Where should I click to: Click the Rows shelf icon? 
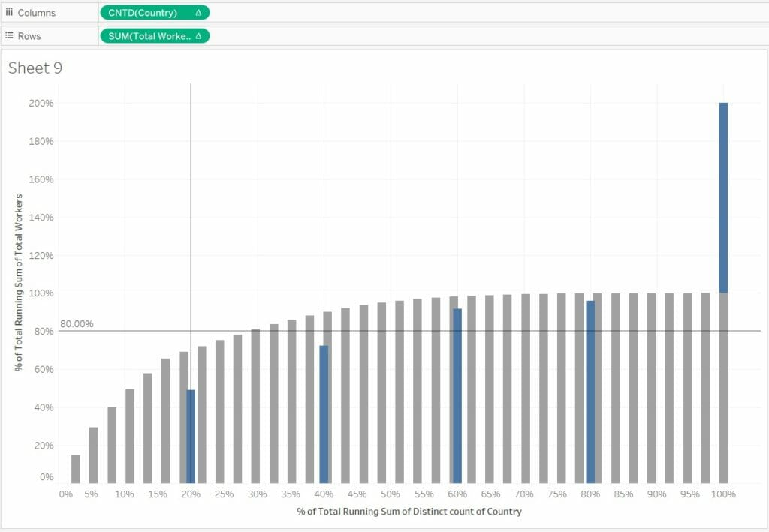[x=9, y=35]
